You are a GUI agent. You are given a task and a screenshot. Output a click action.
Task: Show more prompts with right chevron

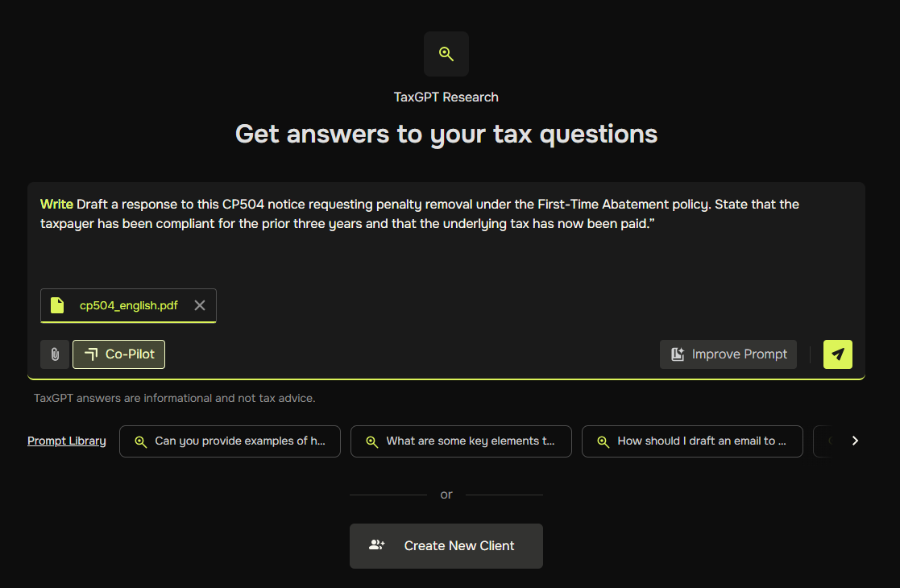(855, 441)
